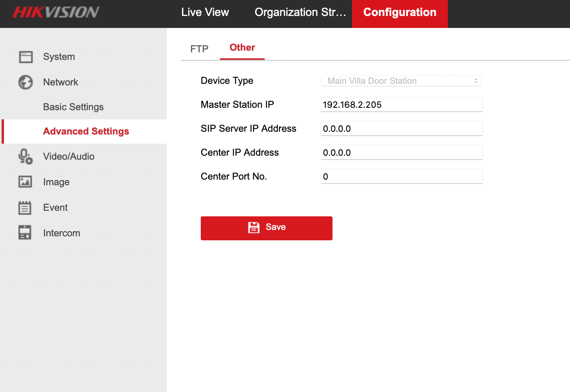This screenshot has height=392, width=570.
Task: Click the Center Port No. input
Action: click(402, 176)
